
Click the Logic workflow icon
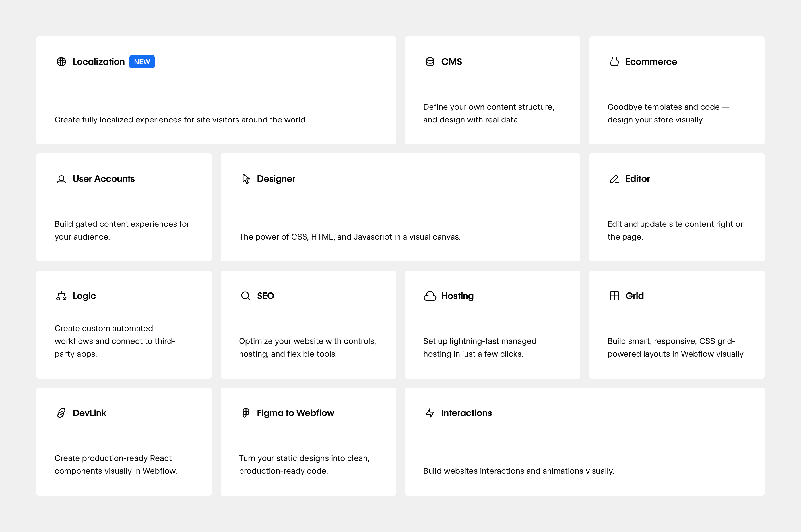[x=61, y=296]
